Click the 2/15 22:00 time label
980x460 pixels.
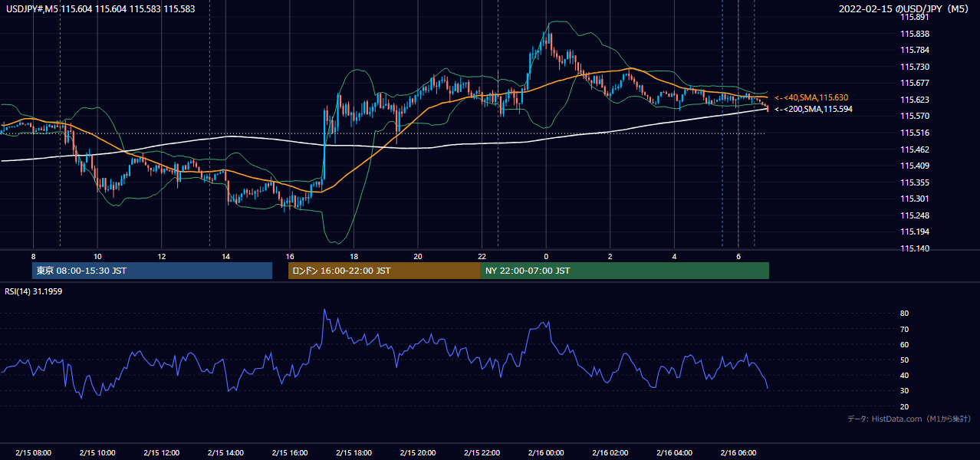coord(482,452)
